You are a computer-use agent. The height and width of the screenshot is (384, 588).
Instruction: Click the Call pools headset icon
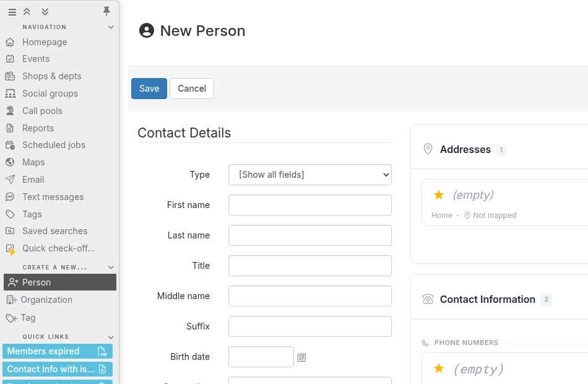[10, 111]
